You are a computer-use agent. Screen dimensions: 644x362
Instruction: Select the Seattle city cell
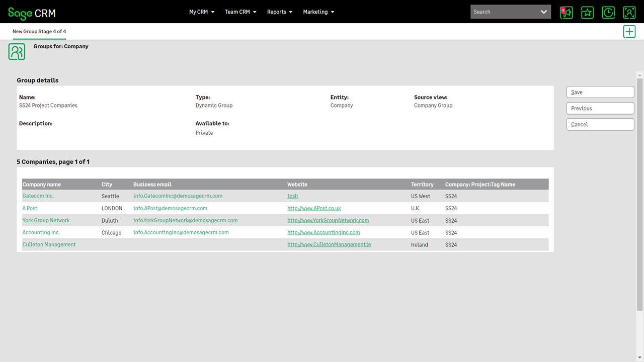click(110, 196)
